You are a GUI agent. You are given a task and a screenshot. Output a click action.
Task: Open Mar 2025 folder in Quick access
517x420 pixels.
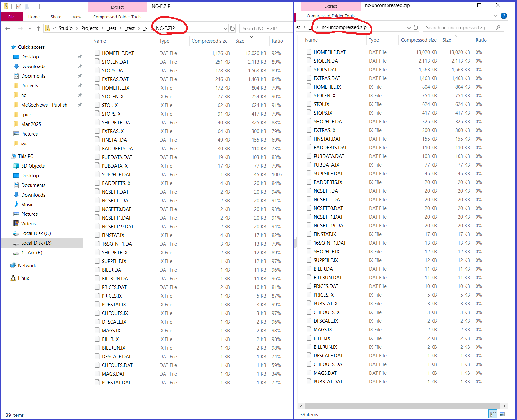coord(31,124)
